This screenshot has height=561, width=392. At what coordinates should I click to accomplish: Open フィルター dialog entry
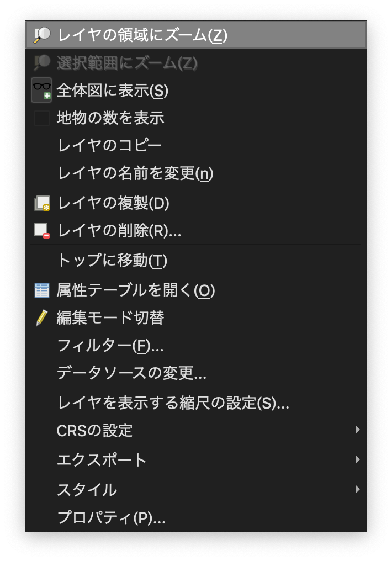[196, 346]
